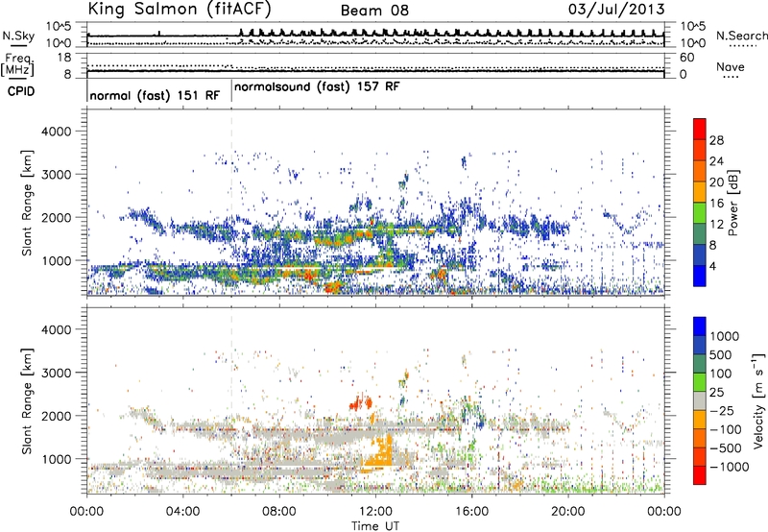The width and height of the screenshot is (768, 532).
Task: Click the '18' frequency axis tick value
Action: click(x=64, y=58)
